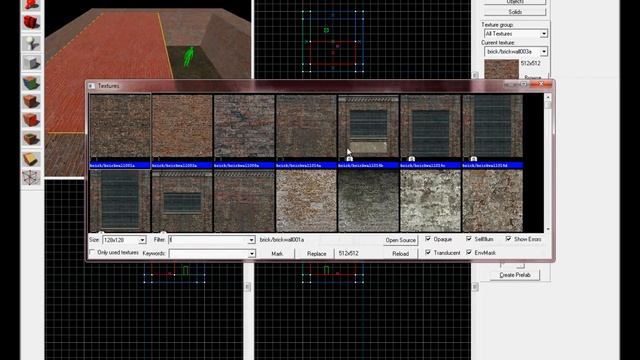The height and width of the screenshot is (360, 640).
Task: Click the Create Prefab button
Action: tap(515, 275)
